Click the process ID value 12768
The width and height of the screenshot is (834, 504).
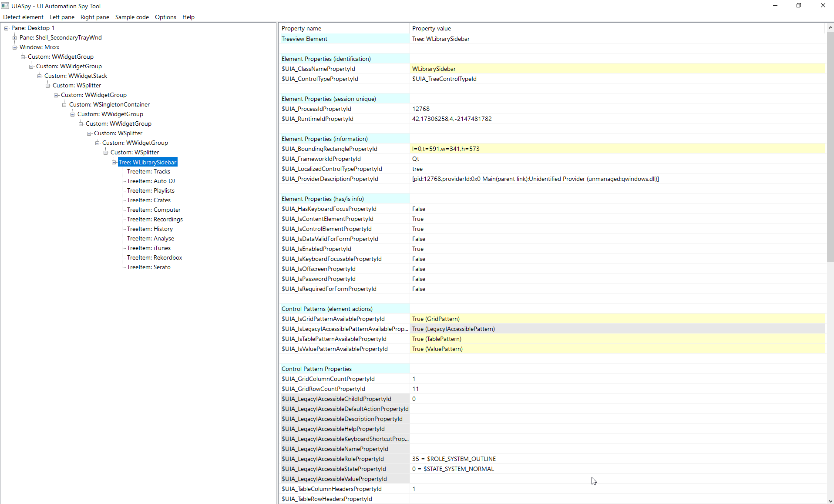420,109
